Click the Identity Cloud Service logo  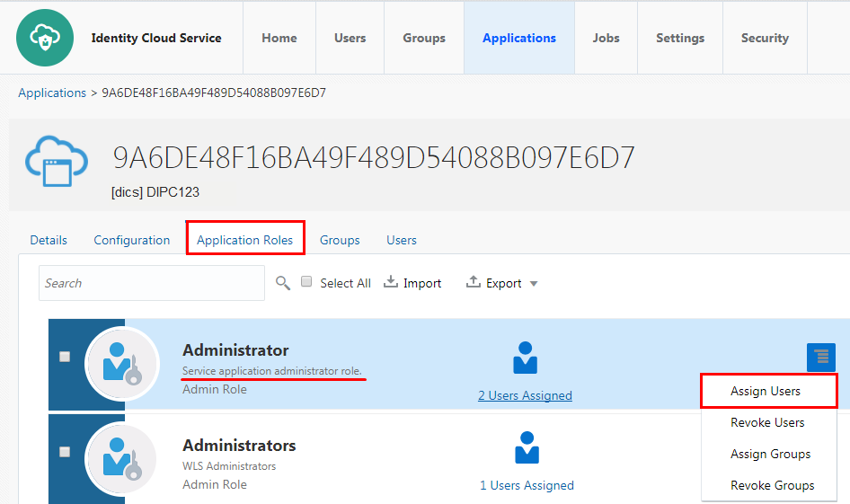[x=45, y=38]
